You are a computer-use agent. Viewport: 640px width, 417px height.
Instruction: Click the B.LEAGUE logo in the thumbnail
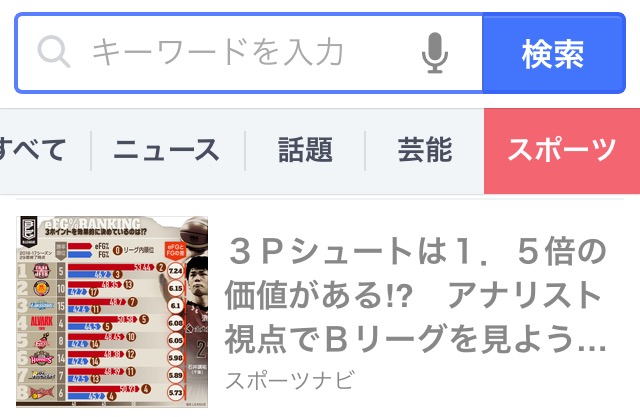29,232
